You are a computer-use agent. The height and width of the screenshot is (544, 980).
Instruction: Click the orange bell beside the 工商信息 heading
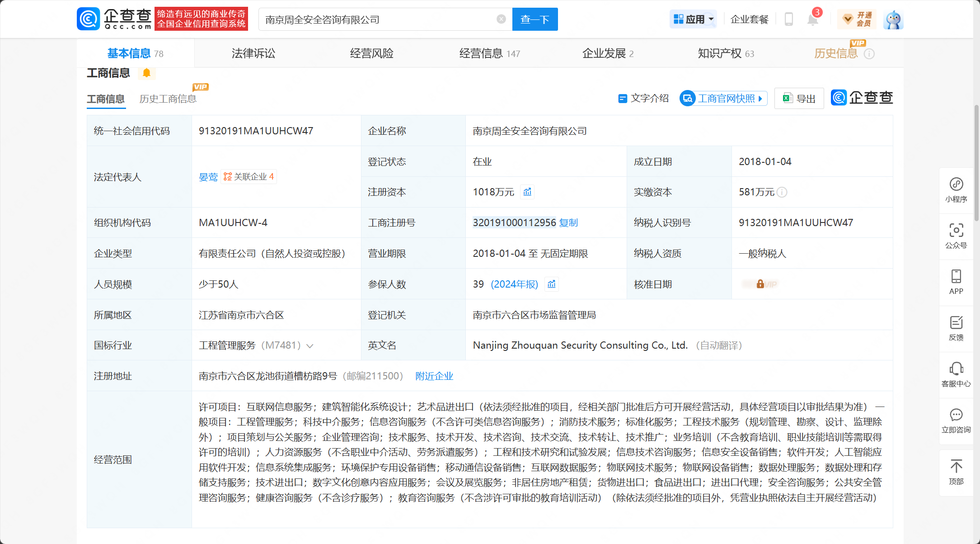146,73
